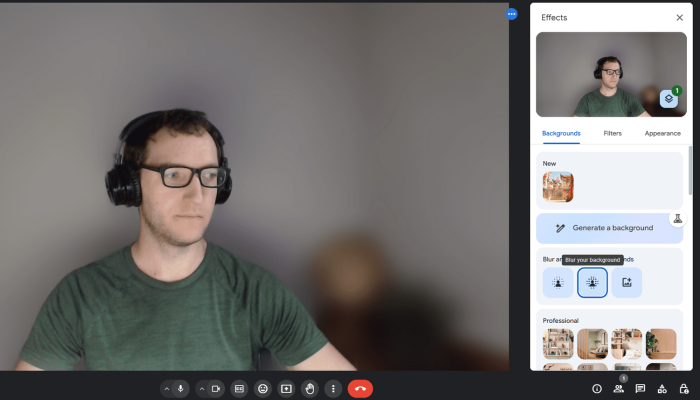700x400 pixels.
Task: Toggle closed captions
Action: [x=239, y=388]
